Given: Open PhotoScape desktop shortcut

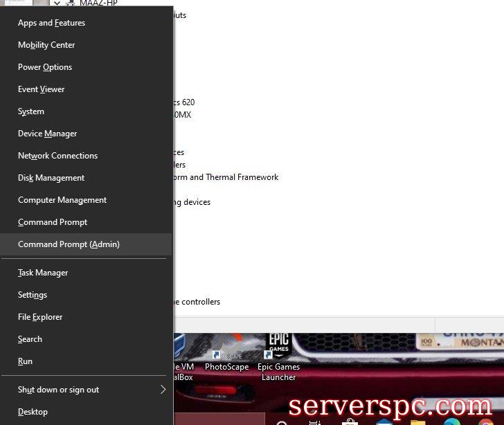Looking at the screenshot, I should click(x=226, y=354).
